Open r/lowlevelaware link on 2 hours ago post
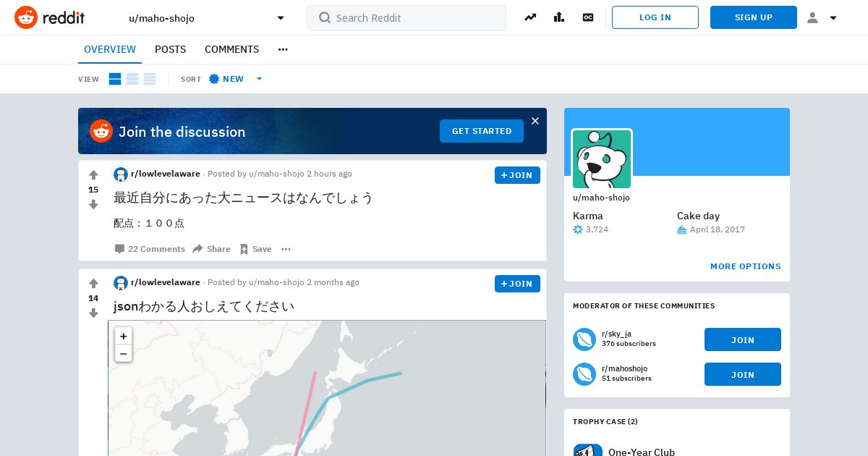 click(x=166, y=174)
